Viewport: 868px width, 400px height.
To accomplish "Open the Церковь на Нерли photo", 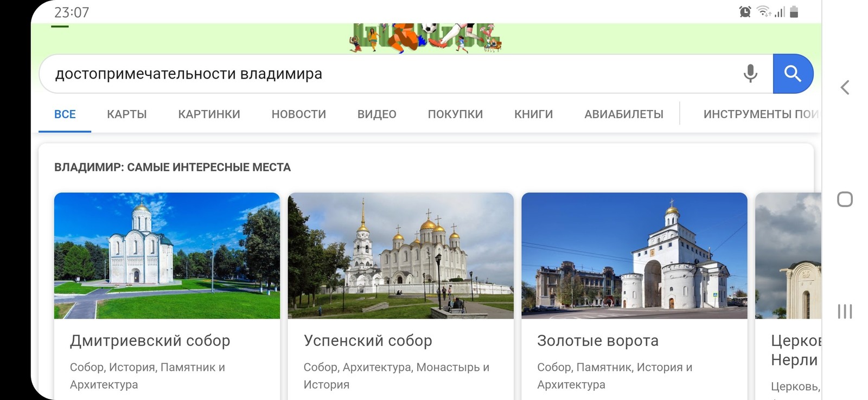I will [788, 256].
